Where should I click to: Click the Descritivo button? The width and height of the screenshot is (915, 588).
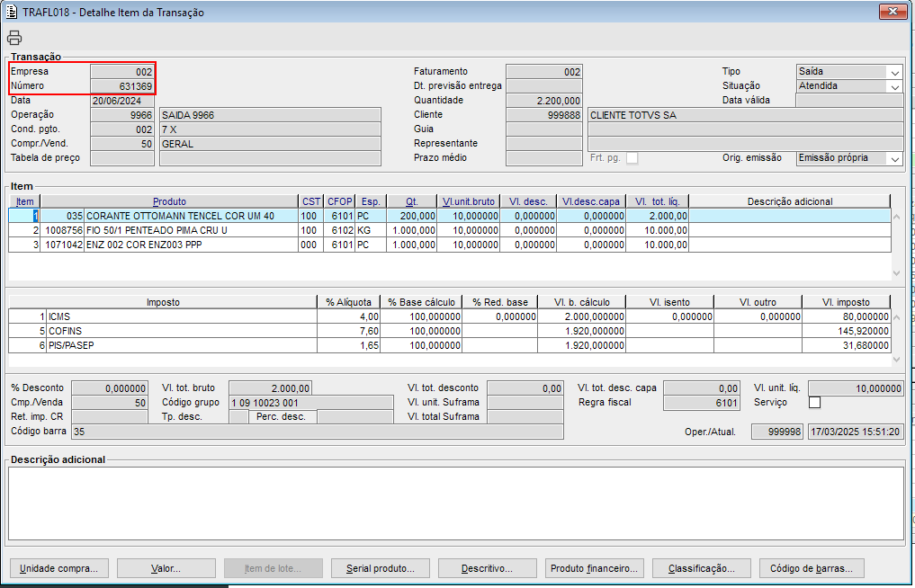[x=487, y=568]
